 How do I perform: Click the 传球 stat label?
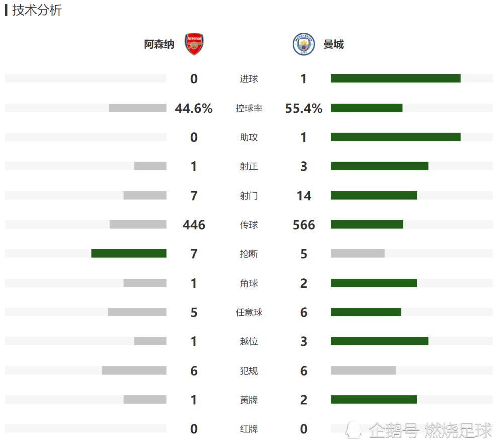(x=248, y=225)
